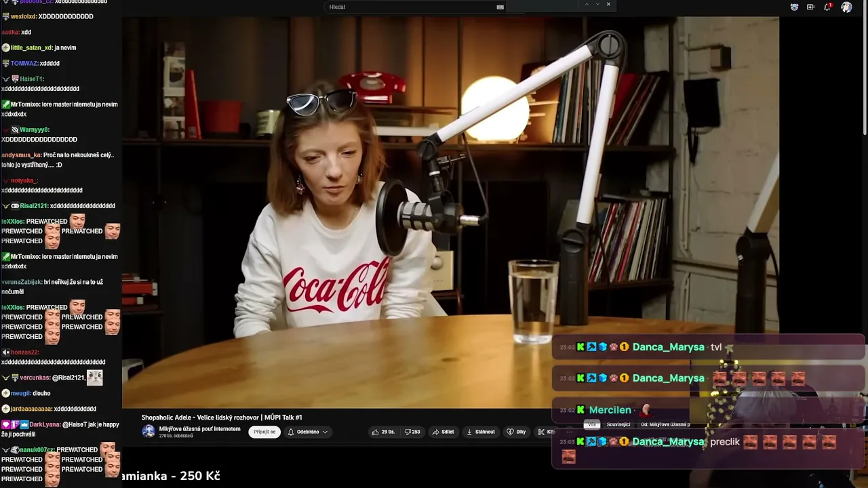Click the badge icon before Risal2121

pyautogui.click(x=15, y=205)
